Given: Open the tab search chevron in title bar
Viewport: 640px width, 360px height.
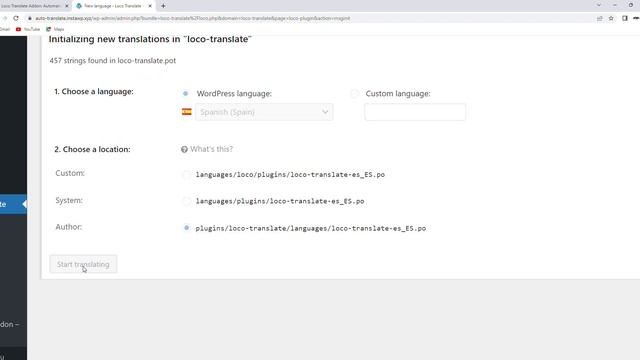Looking at the screenshot, I should point(599,5).
